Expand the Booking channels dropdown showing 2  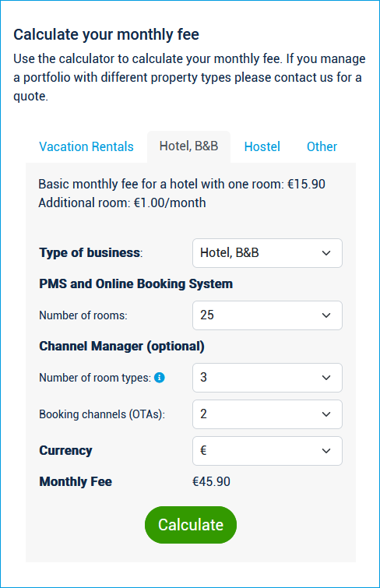tap(267, 414)
